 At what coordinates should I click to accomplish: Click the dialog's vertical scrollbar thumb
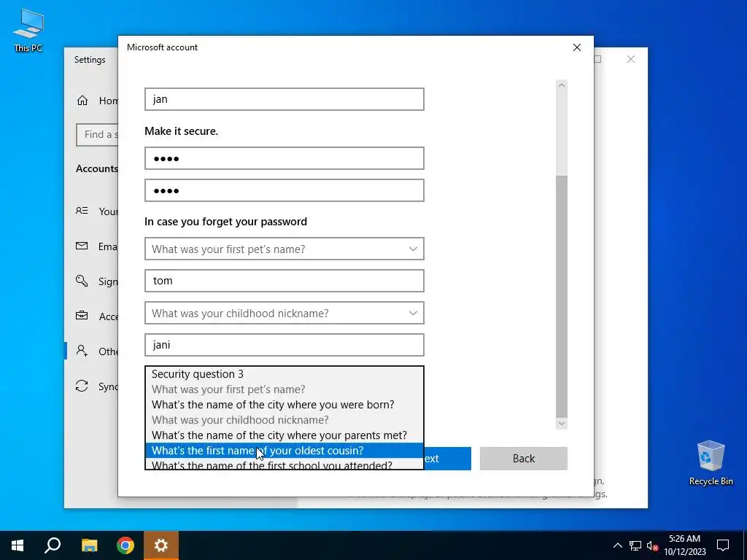click(562, 297)
